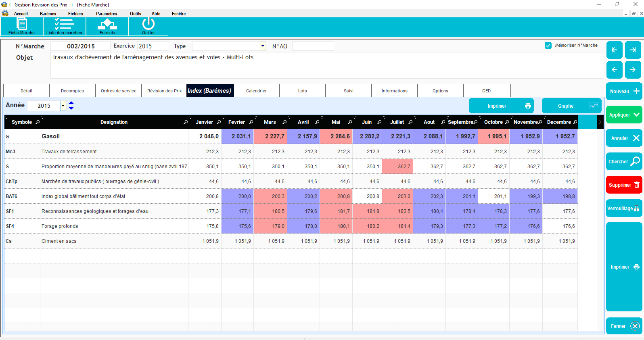Toggle Mémoriser N°Marche checkbox
This screenshot has height=340, width=644.
(548, 46)
